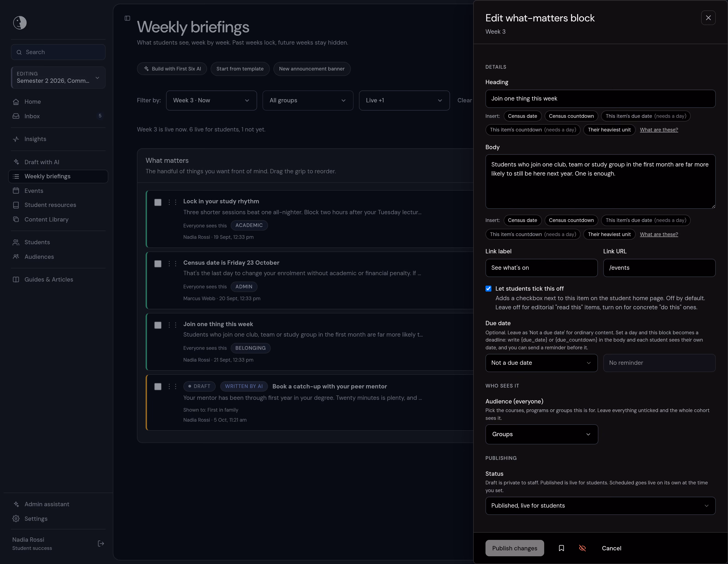Click the bookmark icon in the editor footer
This screenshot has height=564, width=728.
pos(561,548)
